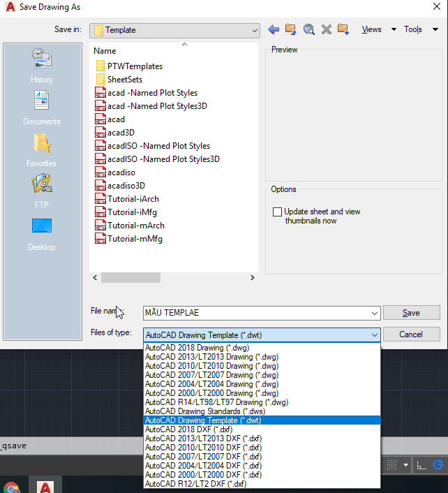Toggle the ortho mode icon in the status bar

(421, 464)
